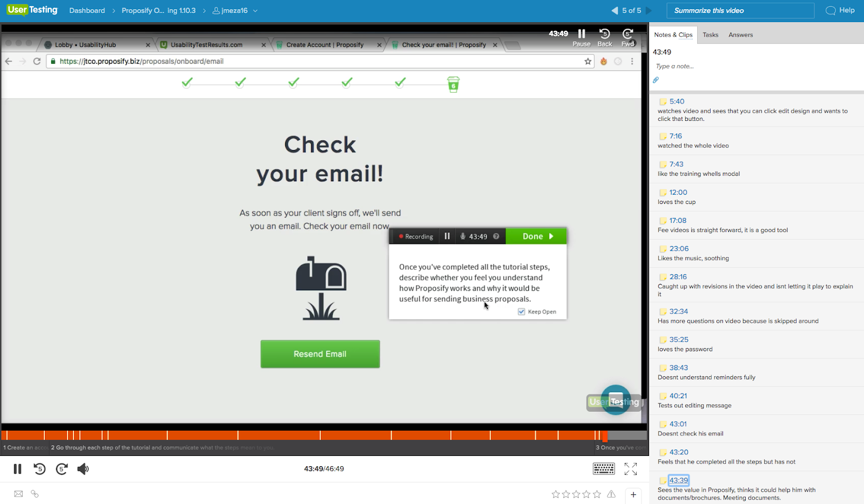Jump to task 3 'Once you've' segment
This screenshot has width=864, height=504.
point(620,447)
